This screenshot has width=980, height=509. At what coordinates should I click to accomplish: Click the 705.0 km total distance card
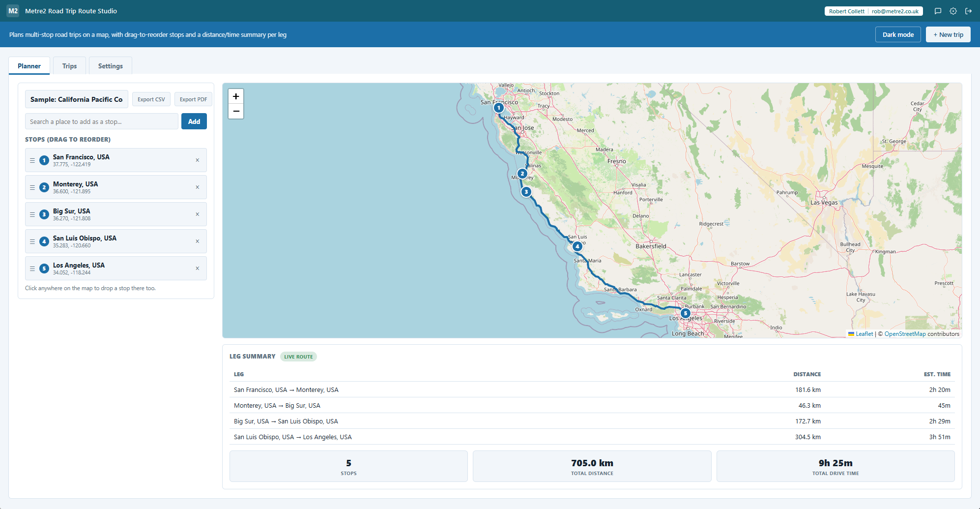point(592,466)
